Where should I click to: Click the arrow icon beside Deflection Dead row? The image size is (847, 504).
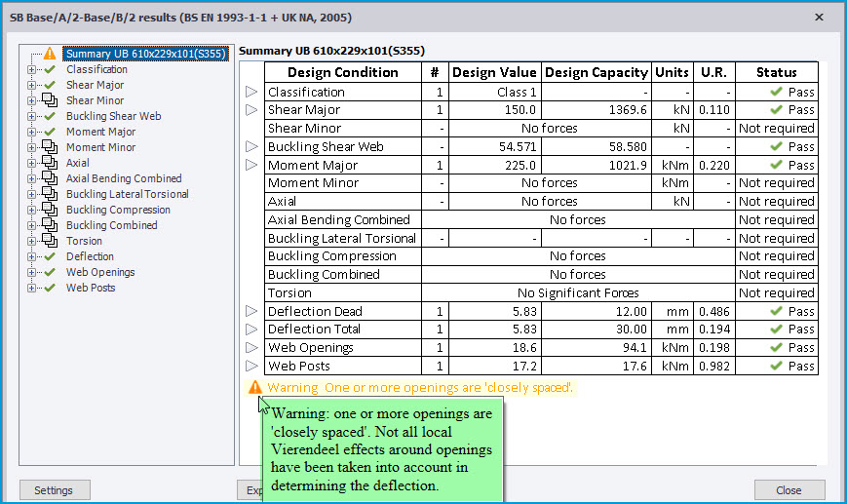point(251,311)
